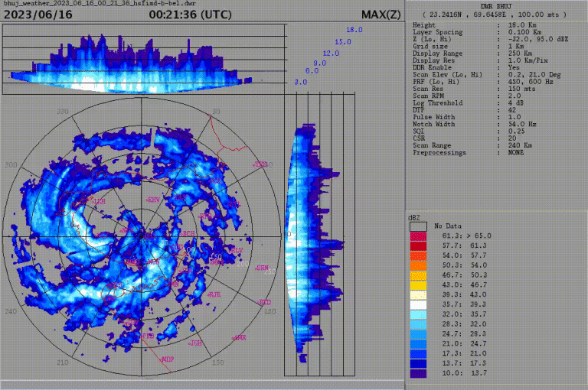Click the AMR station marker on radar

pos(239,337)
